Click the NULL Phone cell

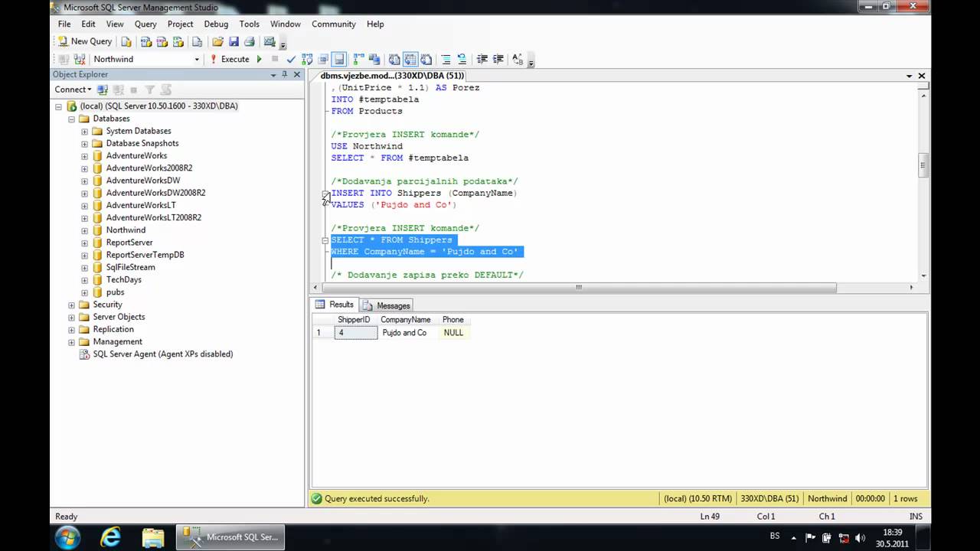[x=456, y=333]
